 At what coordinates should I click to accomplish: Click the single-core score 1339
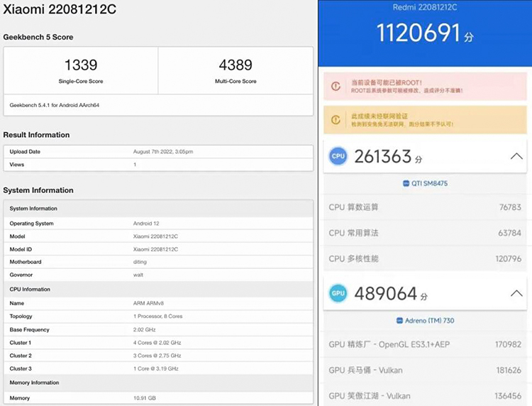[x=81, y=65]
